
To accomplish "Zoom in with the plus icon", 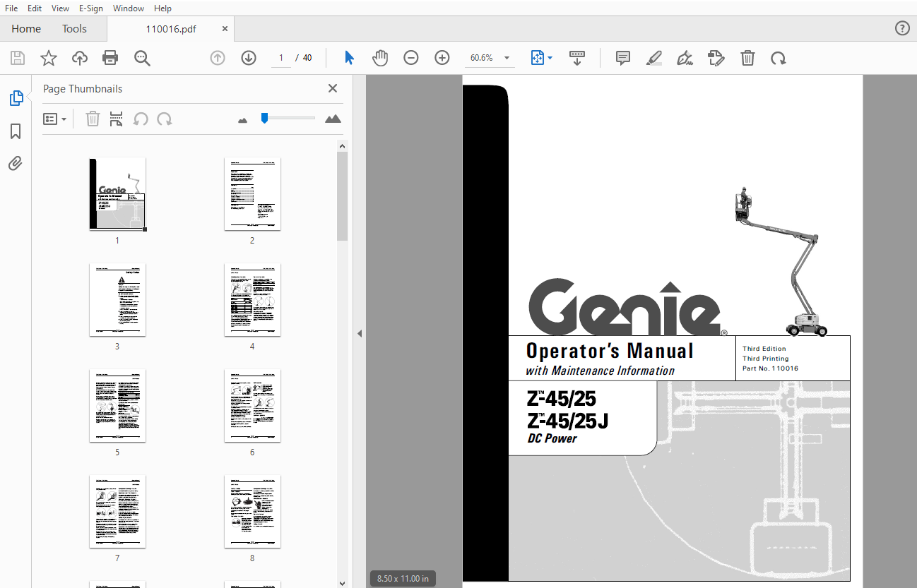I will click(442, 58).
